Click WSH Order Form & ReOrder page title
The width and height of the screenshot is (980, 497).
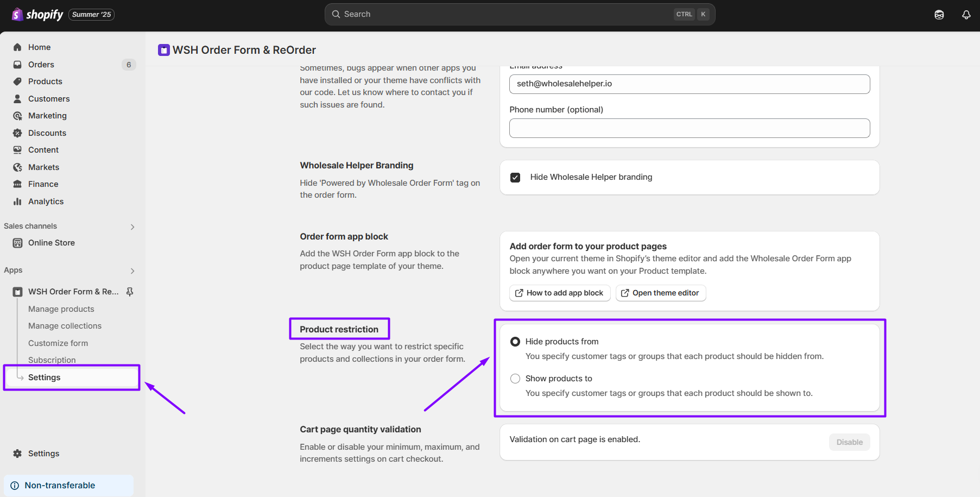244,50
